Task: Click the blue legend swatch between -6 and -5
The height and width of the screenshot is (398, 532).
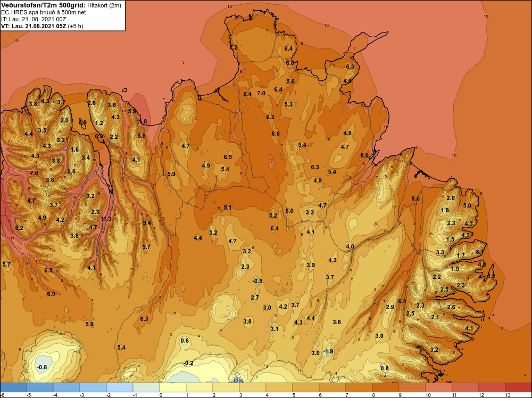Action: pos(13,387)
